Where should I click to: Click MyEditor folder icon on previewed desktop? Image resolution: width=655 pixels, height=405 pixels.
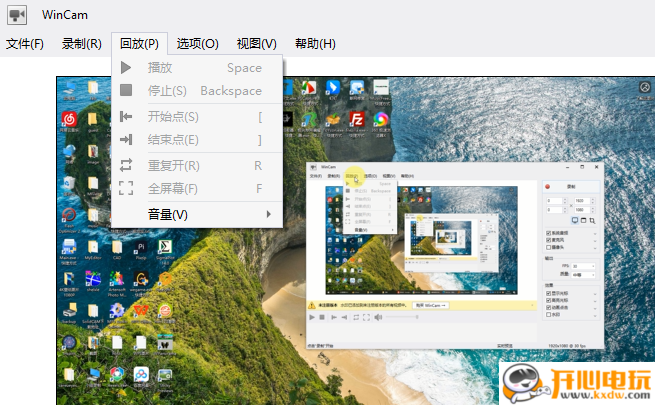coord(93,247)
